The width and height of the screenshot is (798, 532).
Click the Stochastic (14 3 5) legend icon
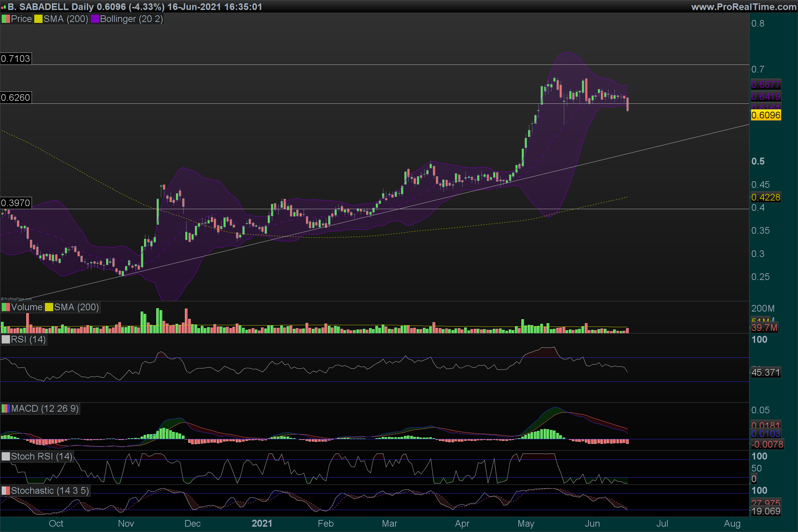[x=6, y=491]
